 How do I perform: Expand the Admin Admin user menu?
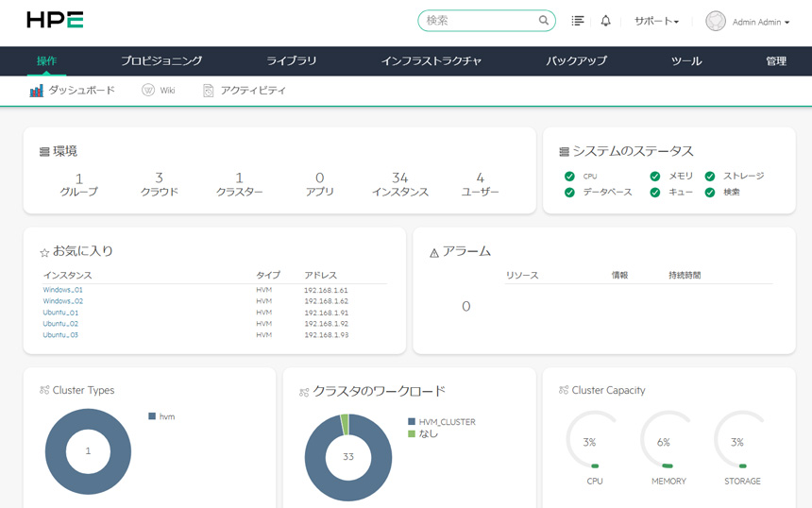[761, 22]
